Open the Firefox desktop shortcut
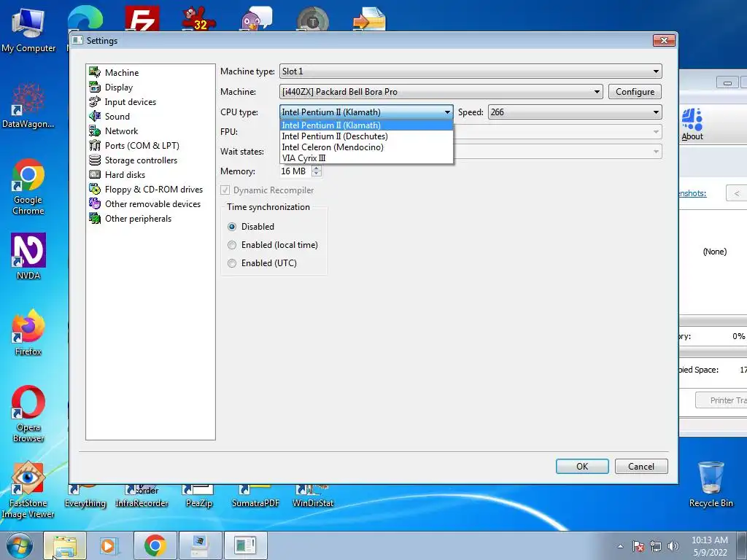This screenshot has height=560, width=747. (x=28, y=332)
